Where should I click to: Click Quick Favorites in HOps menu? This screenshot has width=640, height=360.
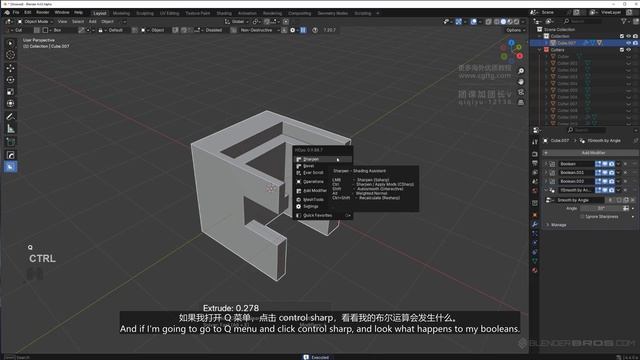[322, 216]
